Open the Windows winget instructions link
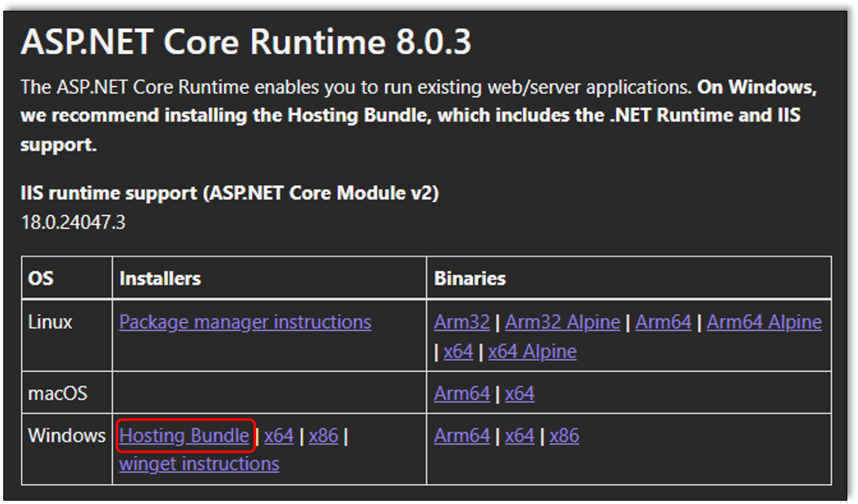Image resolution: width=858 pixels, height=504 pixels. point(199,464)
